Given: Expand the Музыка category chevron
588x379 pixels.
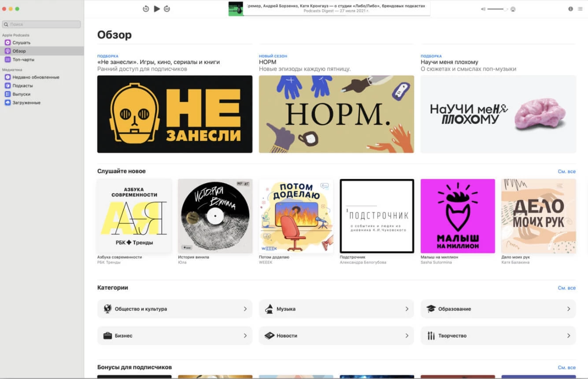Looking at the screenshot, I should (x=407, y=309).
